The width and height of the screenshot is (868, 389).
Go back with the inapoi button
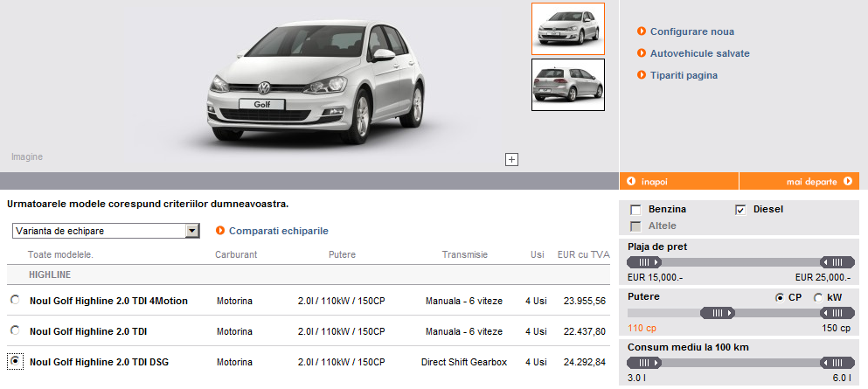[x=678, y=181]
